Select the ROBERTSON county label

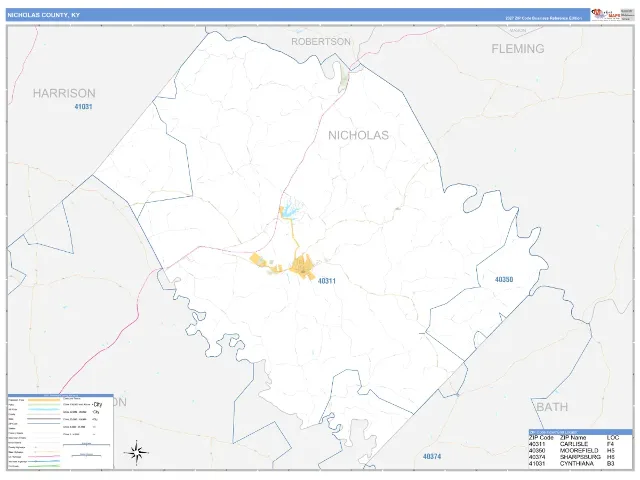click(321, 42)
